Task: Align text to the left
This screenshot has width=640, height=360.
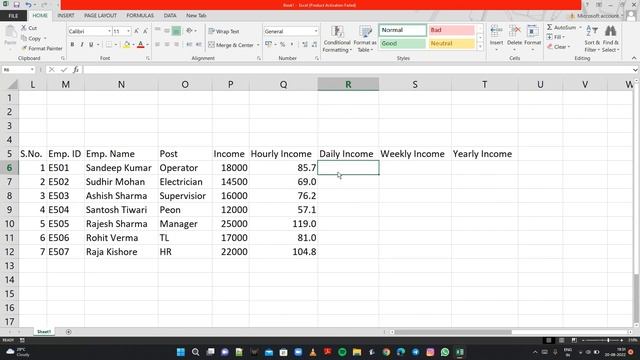Action: (158, 44)
